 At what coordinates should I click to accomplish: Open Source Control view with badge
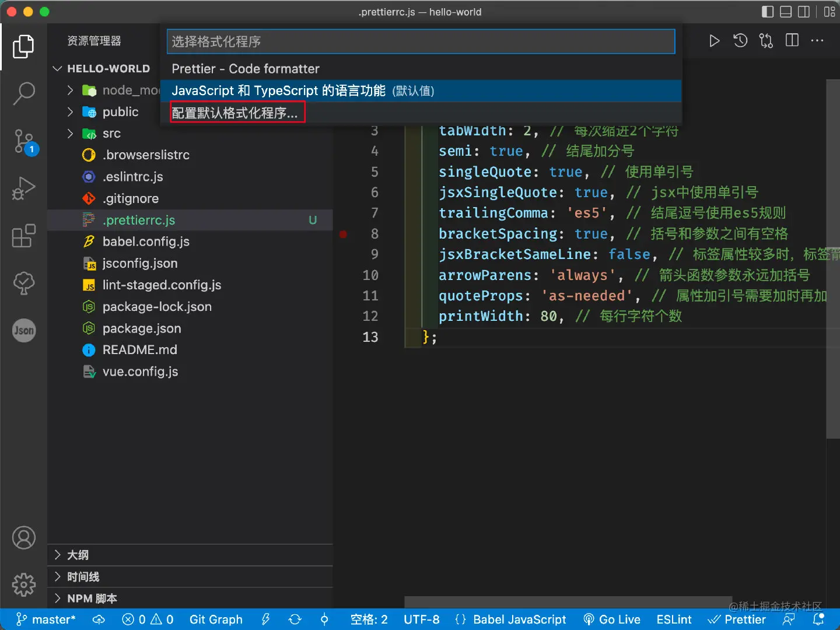point(24,142)
